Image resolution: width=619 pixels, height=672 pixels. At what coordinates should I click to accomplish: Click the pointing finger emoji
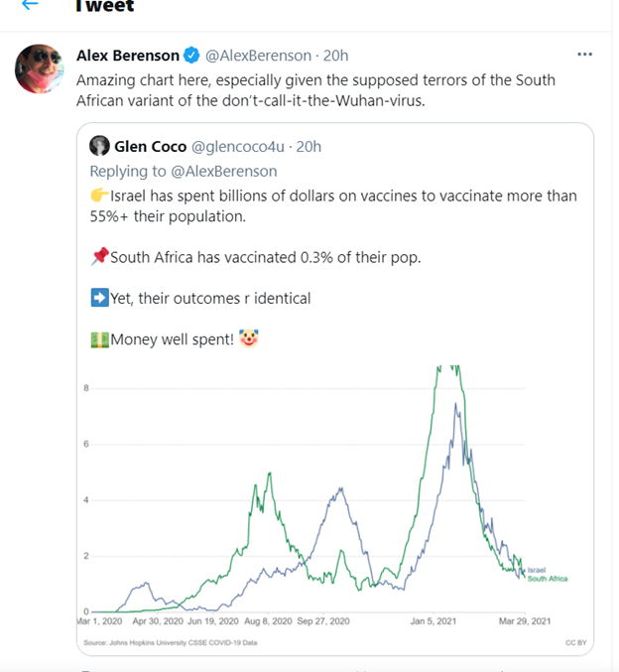[99, 197]
